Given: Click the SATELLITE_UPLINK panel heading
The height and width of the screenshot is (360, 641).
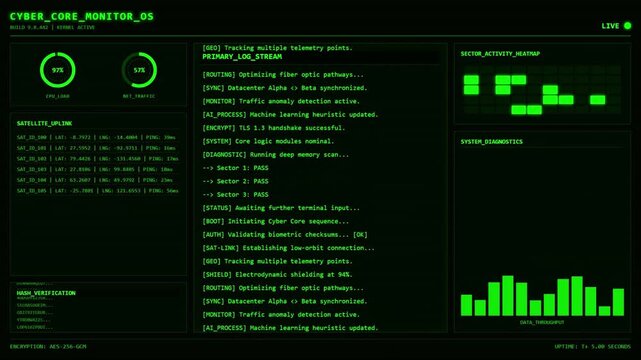Looking at the screenshot, I should click(x=45, y=123).
